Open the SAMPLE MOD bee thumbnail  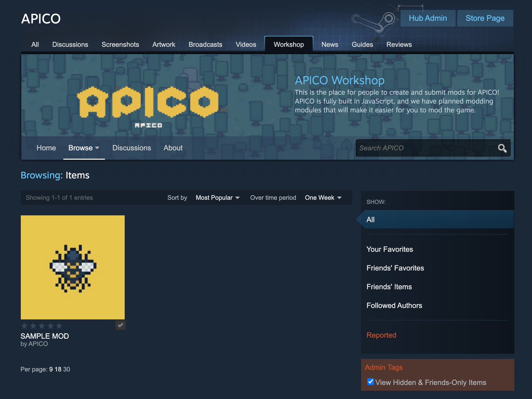click(x=73, y=267)
